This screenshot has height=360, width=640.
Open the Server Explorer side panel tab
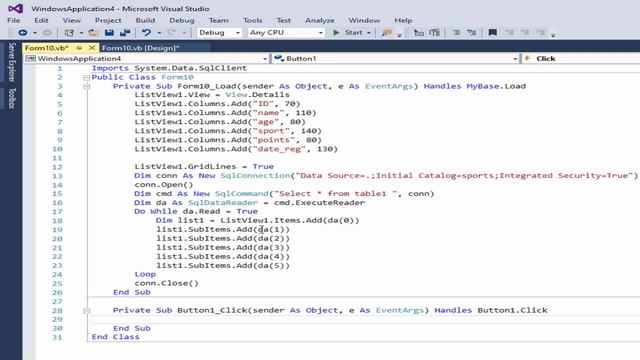tap(11, 62)
